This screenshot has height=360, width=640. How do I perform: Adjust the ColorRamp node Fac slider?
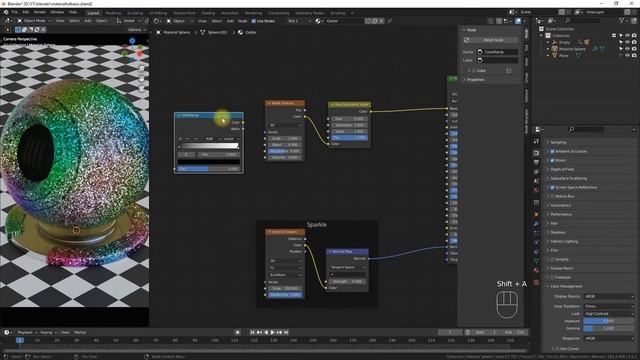[209, 169]
